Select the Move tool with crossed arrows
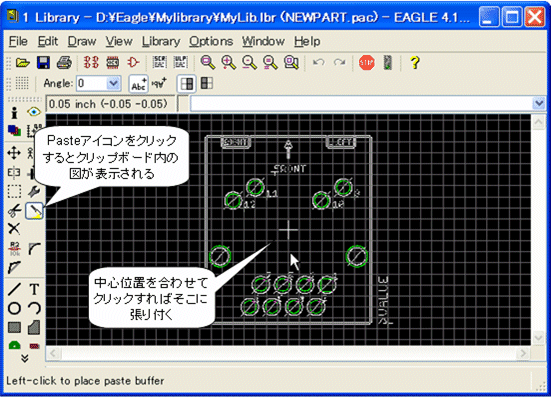Screen dimensions: 551x397 (x=14, y=153)
